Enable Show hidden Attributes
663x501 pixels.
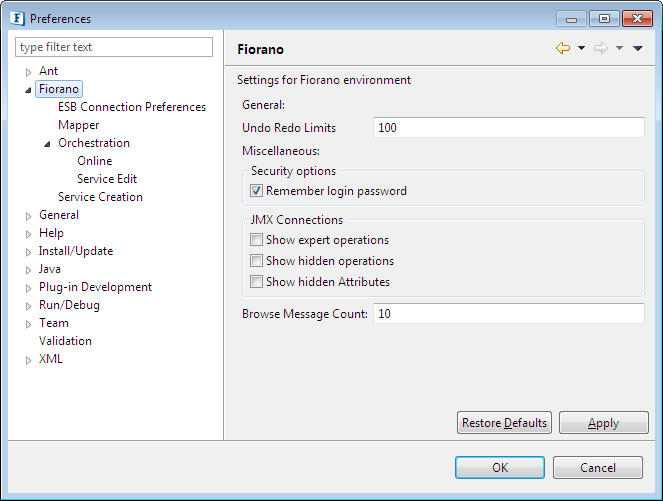click(x=256, y=282)
